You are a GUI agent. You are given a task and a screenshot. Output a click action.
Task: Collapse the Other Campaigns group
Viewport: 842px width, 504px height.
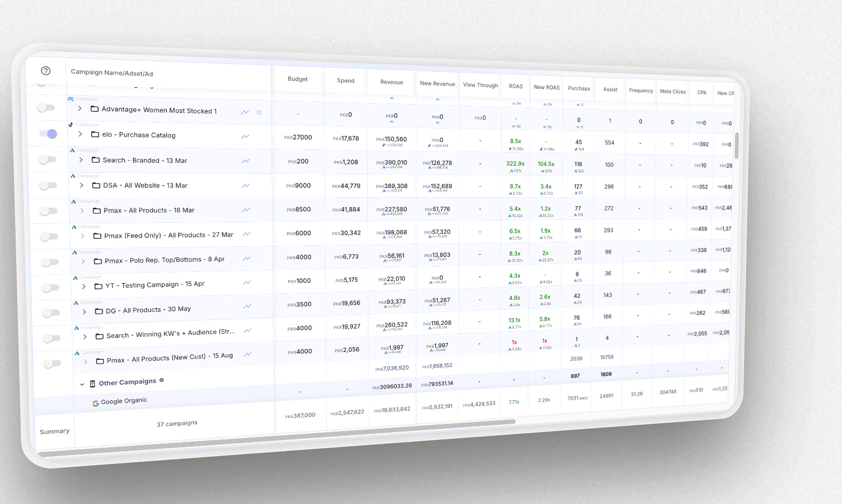pyautogui.click(x=82, y=384)
